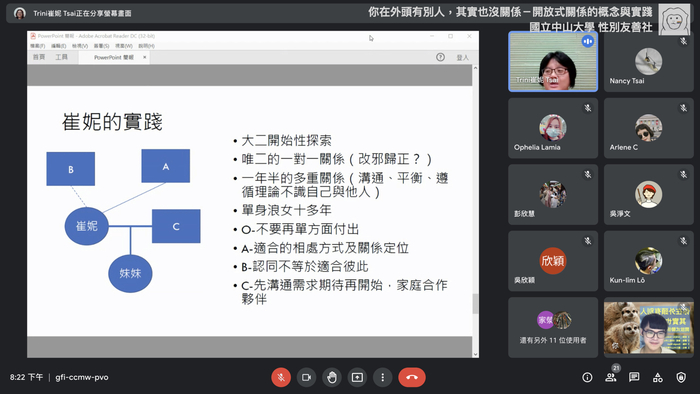Image resolution: width=700 pixels, height=394 pixels.
Task: Click 登入 sign-in button in Acrobat
Action: (x=462, y=58)
